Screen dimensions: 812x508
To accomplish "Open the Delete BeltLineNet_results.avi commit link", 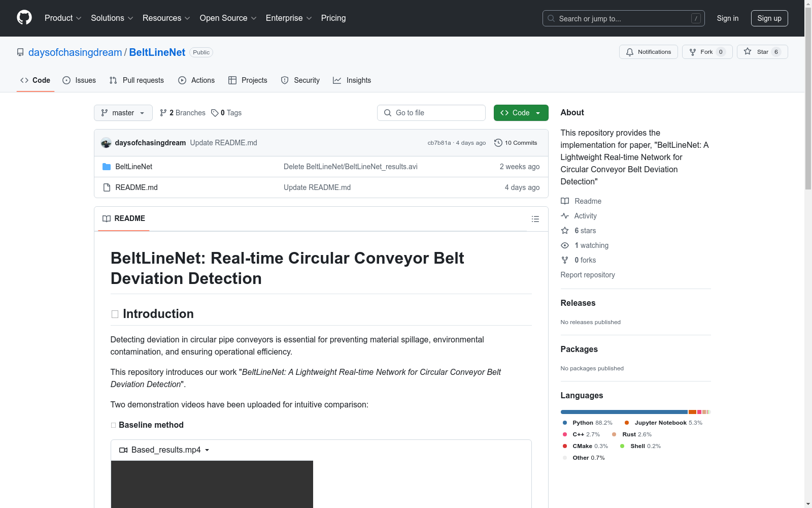I will pos(351,167).
